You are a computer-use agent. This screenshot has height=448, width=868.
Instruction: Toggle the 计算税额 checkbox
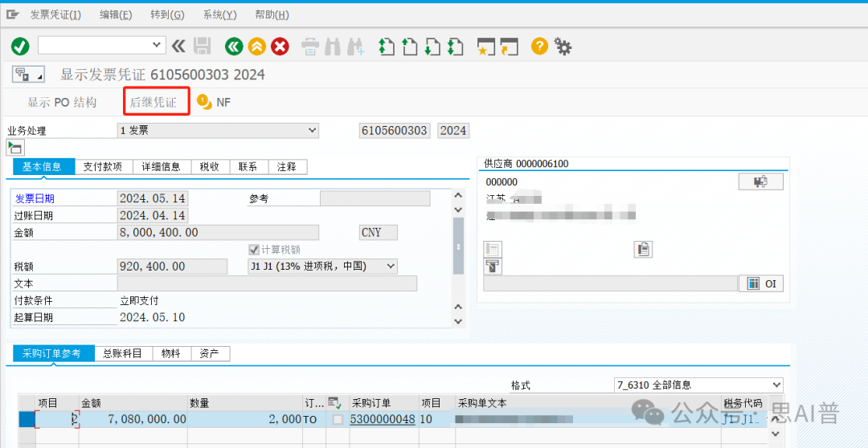254,250
